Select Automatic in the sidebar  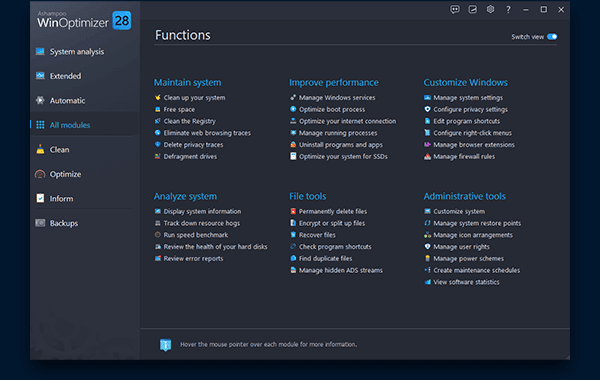tap(67, 101)
